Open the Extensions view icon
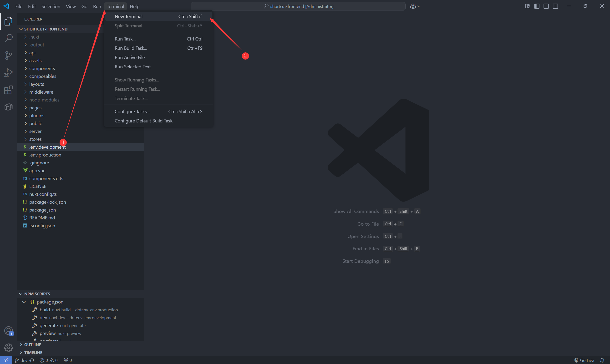Screen dimensions: 610x364 (x=8, y=90)
